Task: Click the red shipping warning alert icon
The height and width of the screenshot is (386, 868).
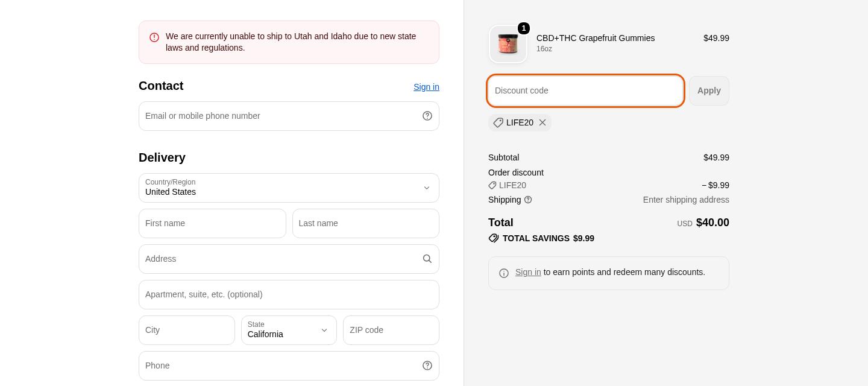Action: coord(154,37)
